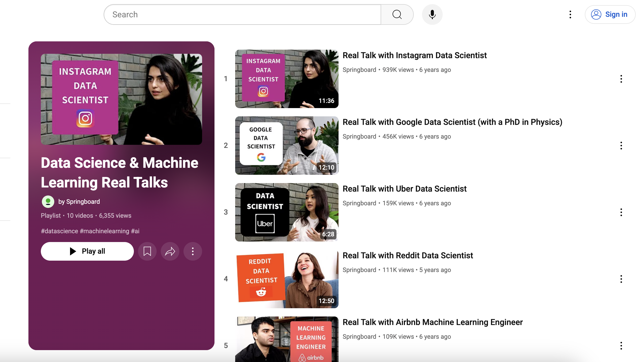Click Springboard channel under Instagram video
Screen dimensions: 644x362
[x=359, y=70]
